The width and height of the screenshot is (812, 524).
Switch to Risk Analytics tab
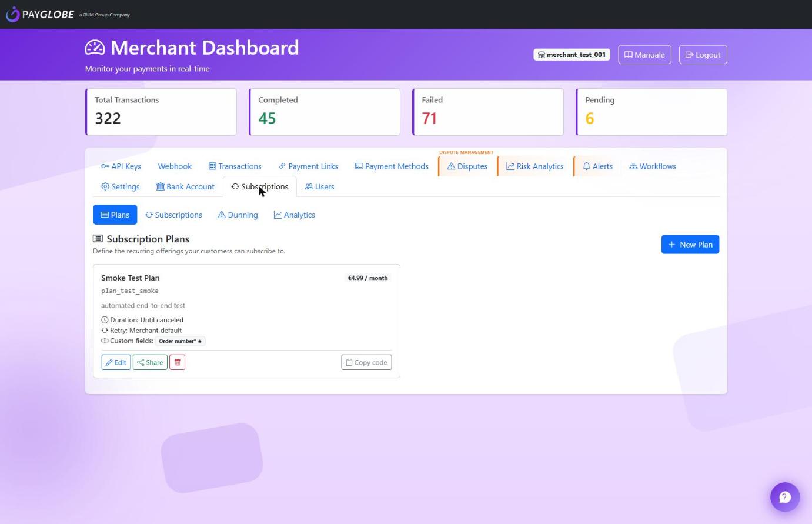point(535,166)
